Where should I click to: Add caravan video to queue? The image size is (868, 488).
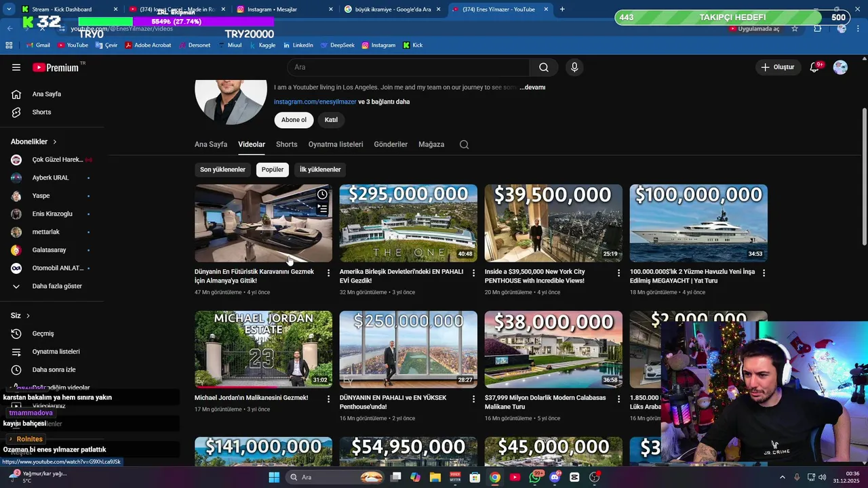pyautogui.click(x=322, y=209)
